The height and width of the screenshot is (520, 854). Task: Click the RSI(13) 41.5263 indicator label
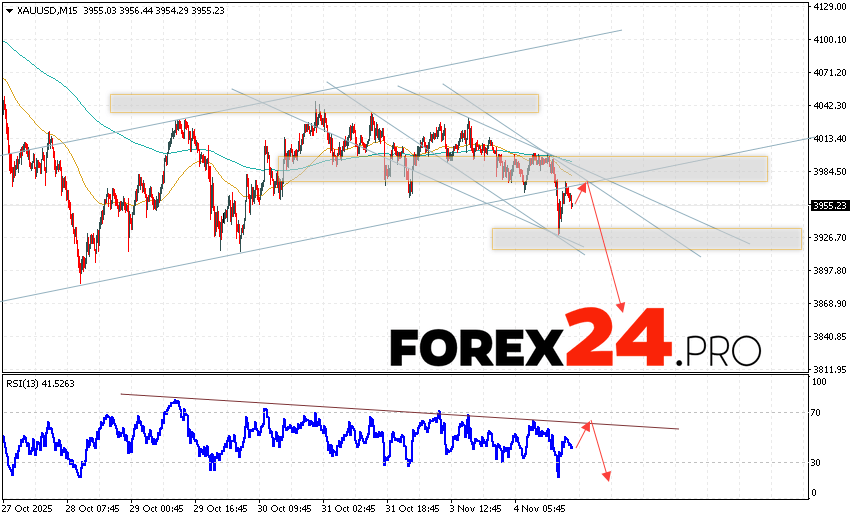[x=40, y=384]
